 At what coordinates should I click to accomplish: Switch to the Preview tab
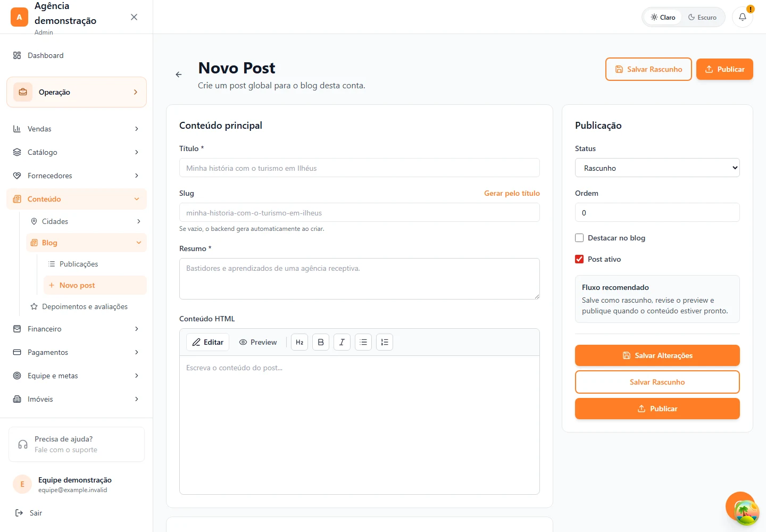point(258,342)
